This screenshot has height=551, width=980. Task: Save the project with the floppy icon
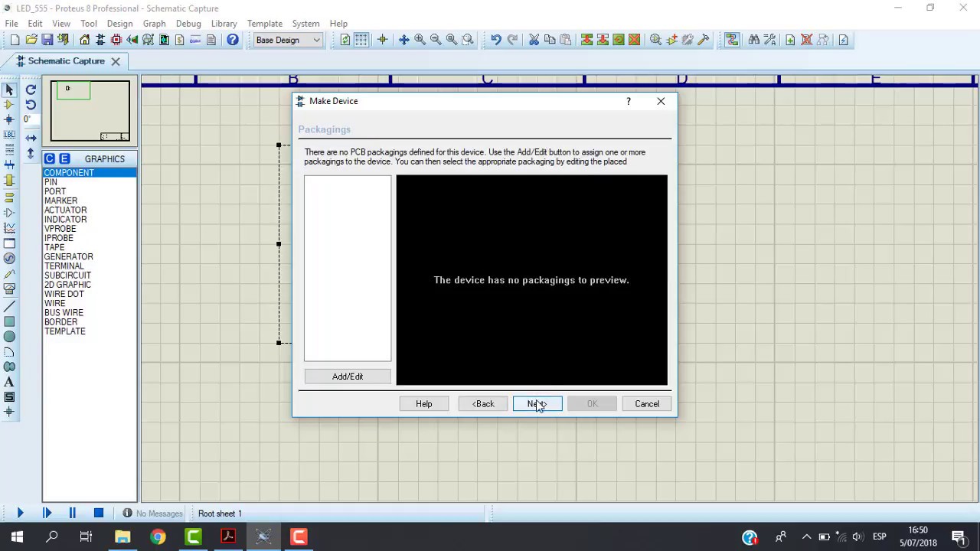coord(47,40)
